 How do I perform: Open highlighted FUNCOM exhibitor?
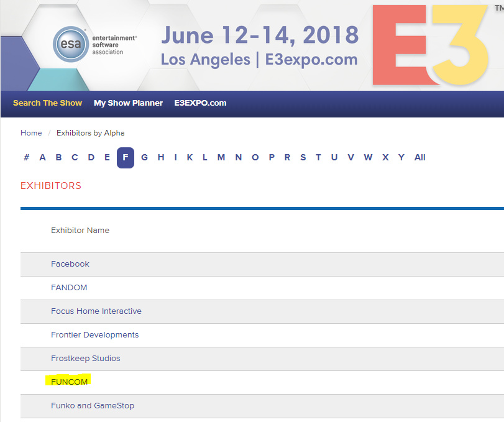(x=69, y=382)
